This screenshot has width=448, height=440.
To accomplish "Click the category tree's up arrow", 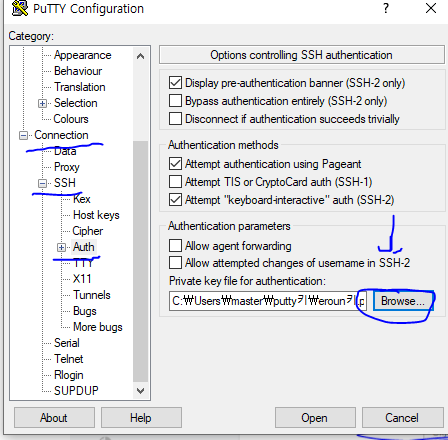I will pyautogui.click(x=141, y=56).
